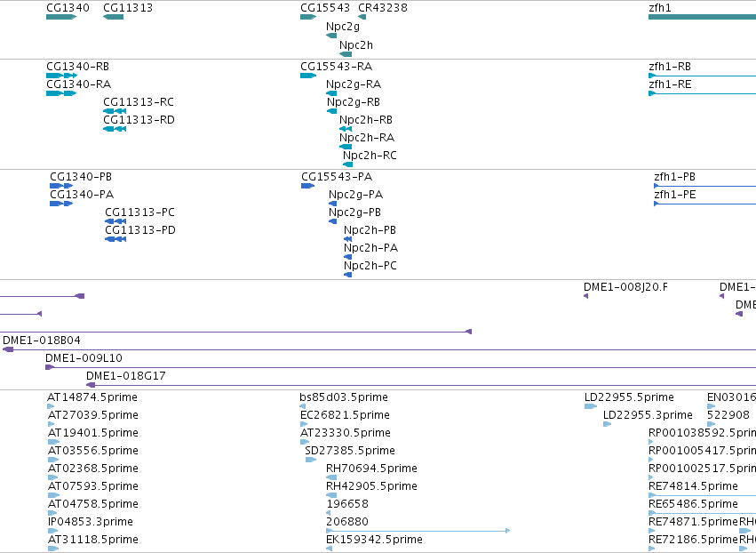Select protein CG11313-PD
Screen dimensions: 756x553
point(140,230)
